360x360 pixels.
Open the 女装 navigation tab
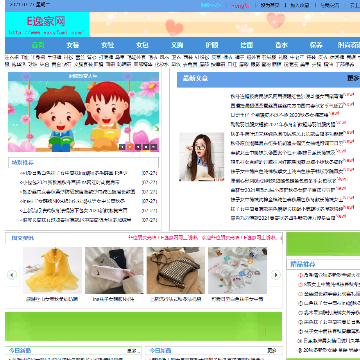[73, 45]
